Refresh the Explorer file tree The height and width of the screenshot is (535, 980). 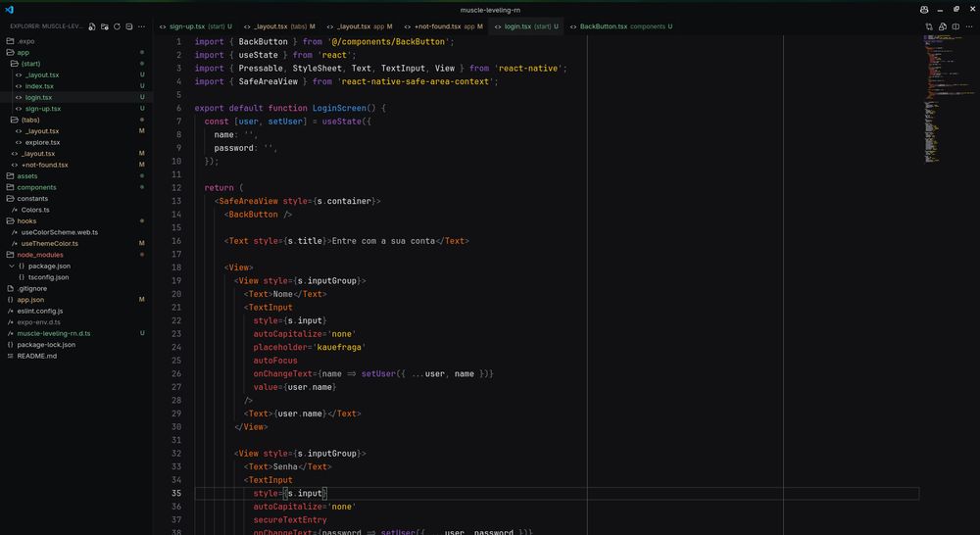117,26
